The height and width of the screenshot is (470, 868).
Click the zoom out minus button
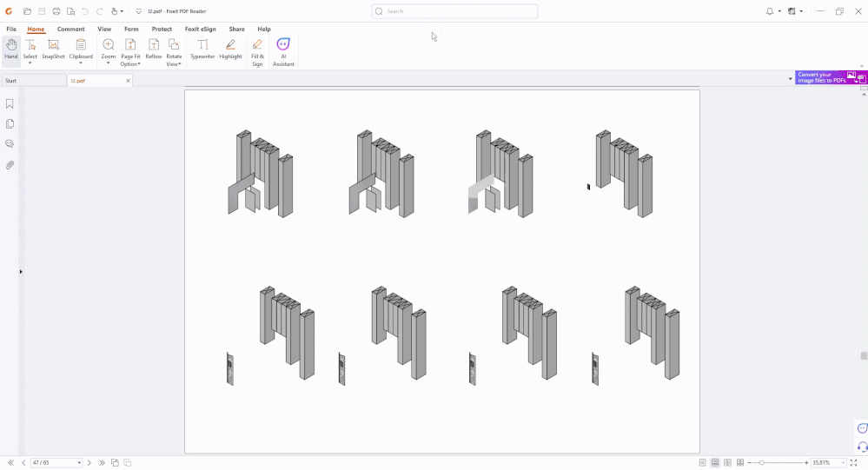click(750, 463)
